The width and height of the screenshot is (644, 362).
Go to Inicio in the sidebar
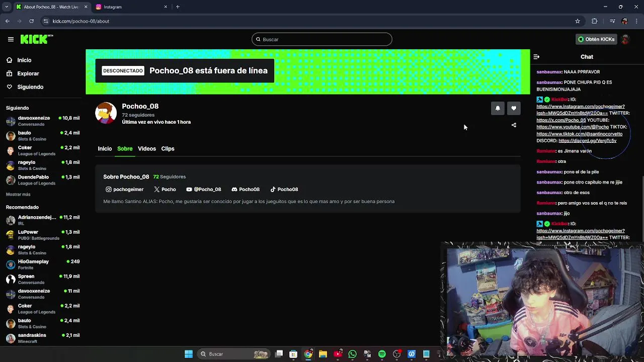(24, 60)
